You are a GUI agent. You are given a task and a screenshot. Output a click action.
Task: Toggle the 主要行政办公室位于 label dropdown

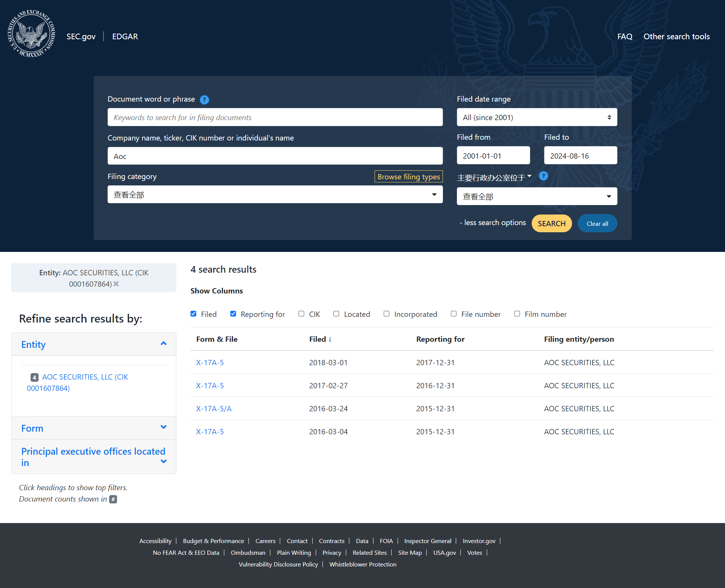coord(494,177)
